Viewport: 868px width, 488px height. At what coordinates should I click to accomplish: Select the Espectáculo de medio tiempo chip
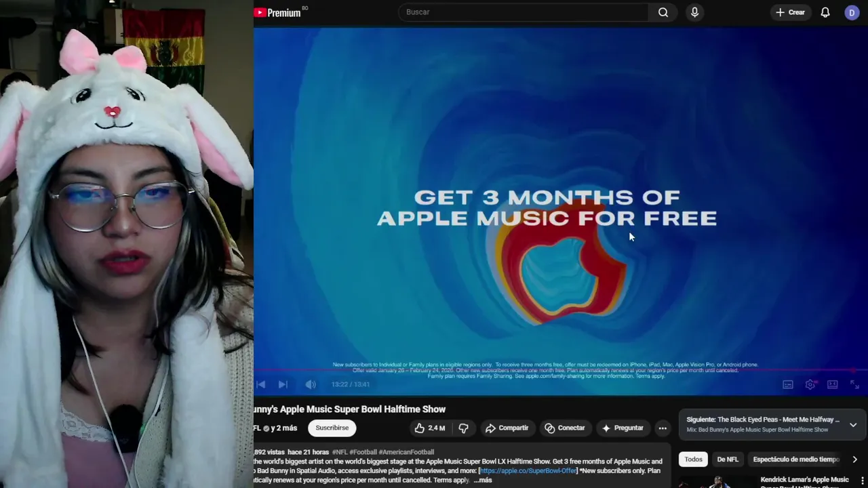[x=796, y=459]
